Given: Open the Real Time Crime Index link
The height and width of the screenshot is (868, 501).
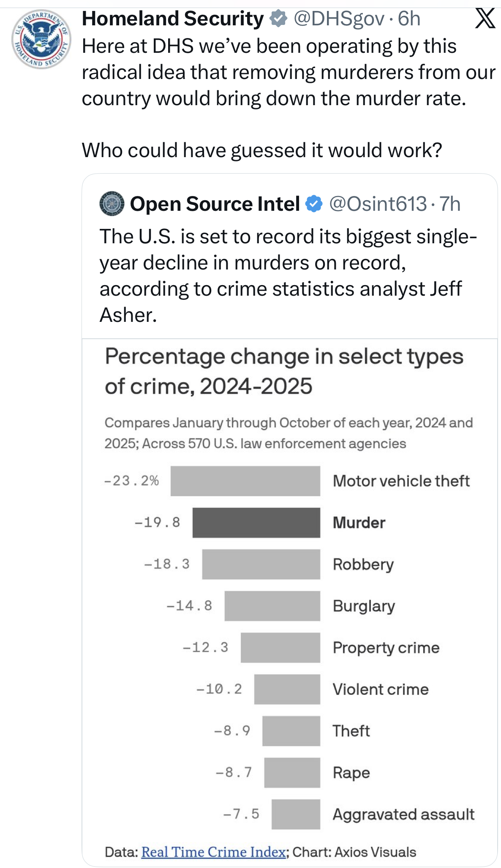Looking at the screenshot, I should [x=213, y=852].
